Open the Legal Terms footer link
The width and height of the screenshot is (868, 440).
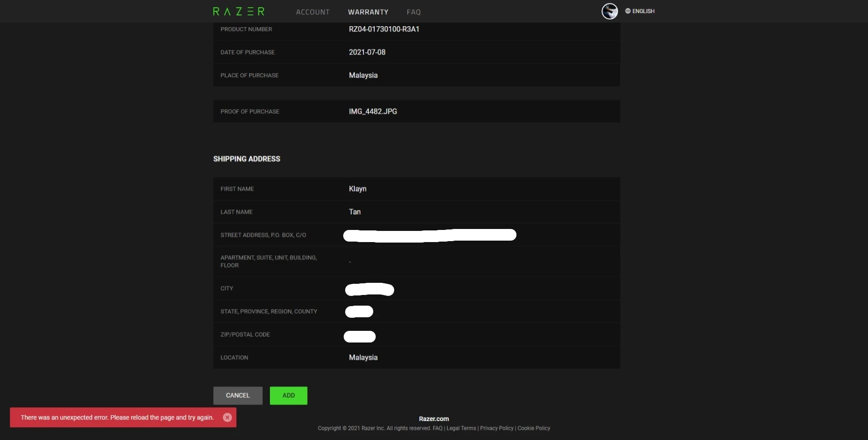pos(461,428)
